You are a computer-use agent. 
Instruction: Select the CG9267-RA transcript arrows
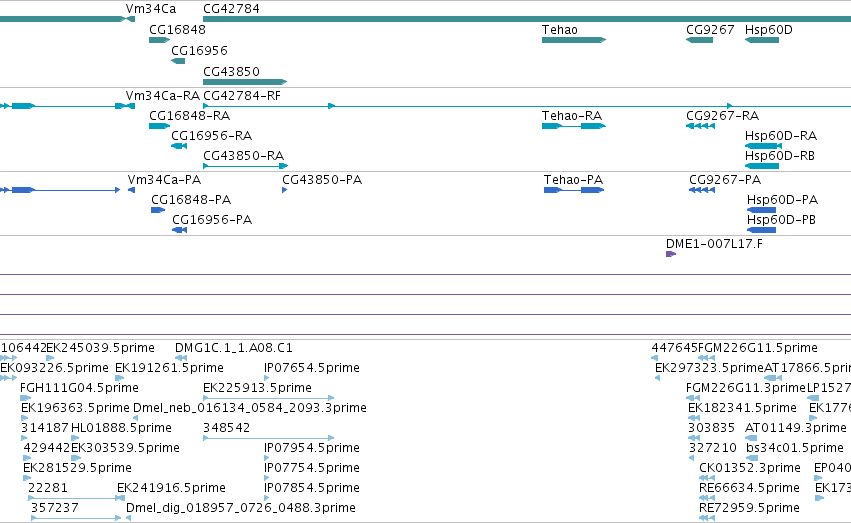(x=700, y=126)
